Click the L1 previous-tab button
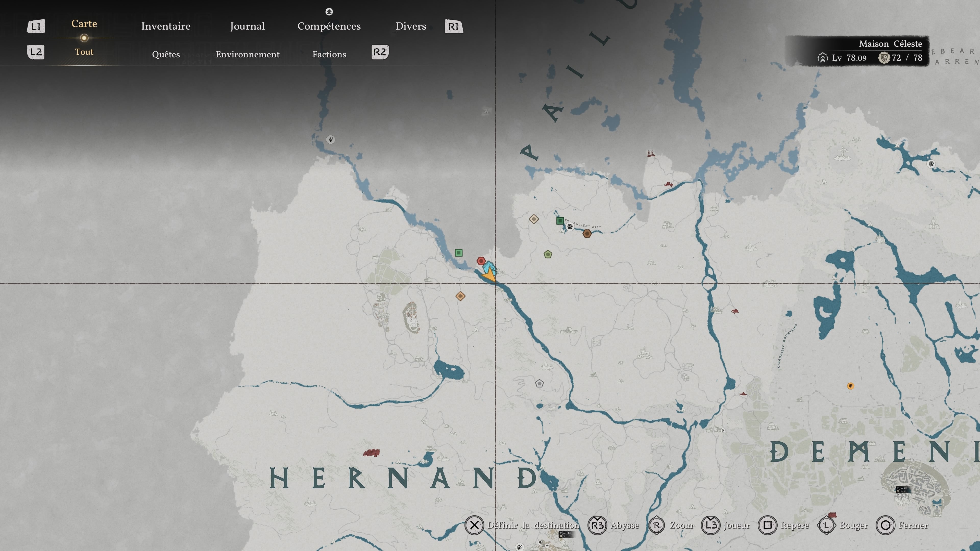The height and width of the screenshot is (551, 980). click(36, 26)
